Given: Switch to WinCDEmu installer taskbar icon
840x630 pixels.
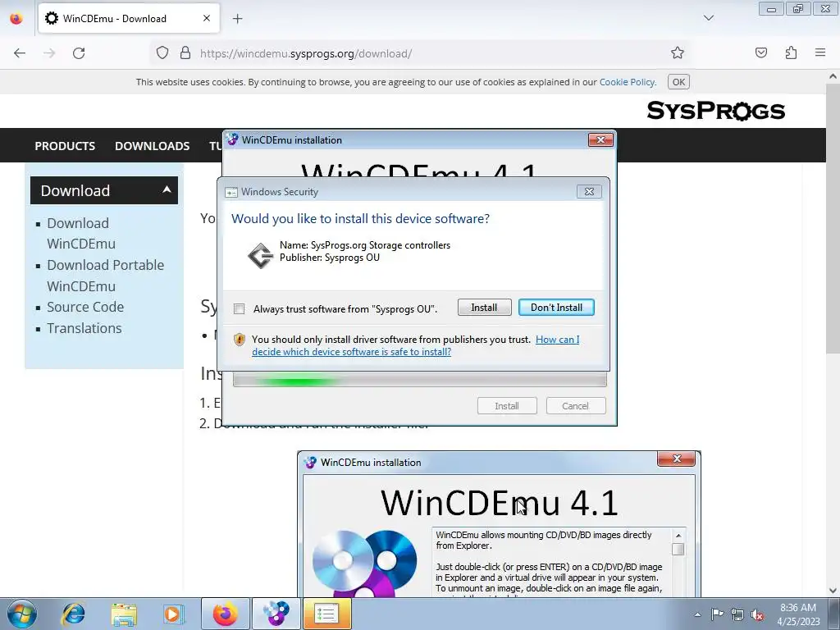Looking at the screenshot, I should [276, 614].
